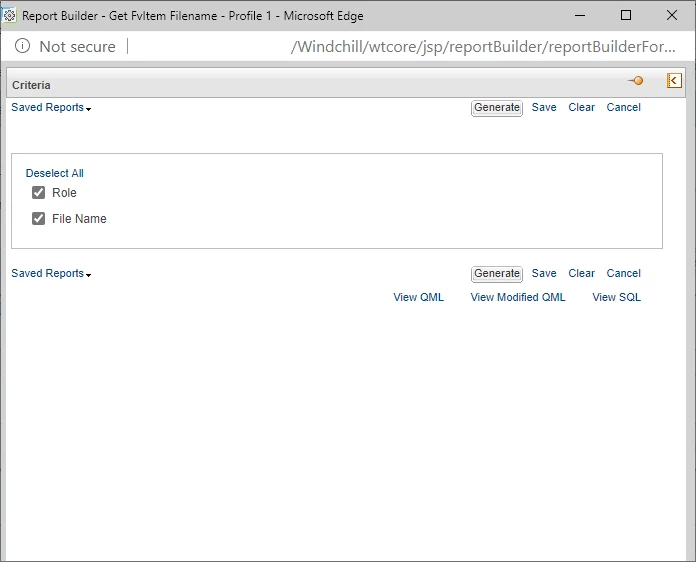Uncheck the File Name checkbox
This screenshot has width=696, height=562.
tap(39, 218)
